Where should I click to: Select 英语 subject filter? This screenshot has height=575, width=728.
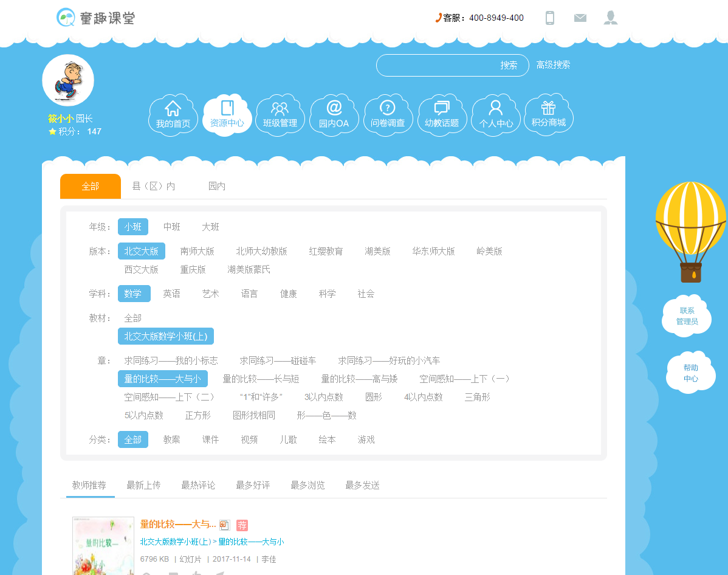[x=171, y=294]
